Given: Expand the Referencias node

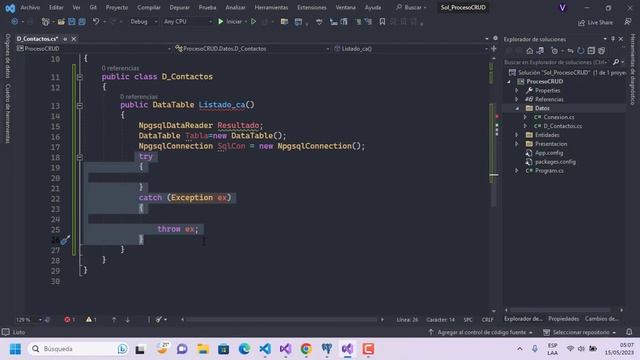Looking at the screenshot, I should coord(517,99).
